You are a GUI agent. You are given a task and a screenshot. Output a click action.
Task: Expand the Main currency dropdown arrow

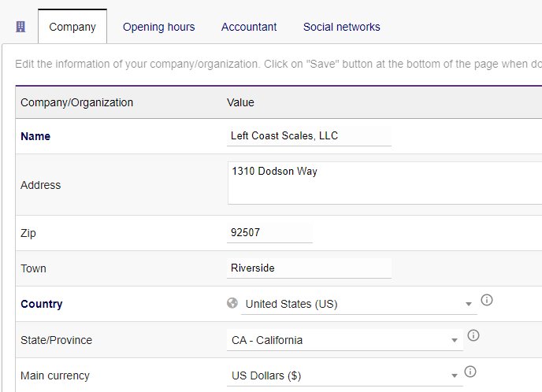click(x=455, y=376)
